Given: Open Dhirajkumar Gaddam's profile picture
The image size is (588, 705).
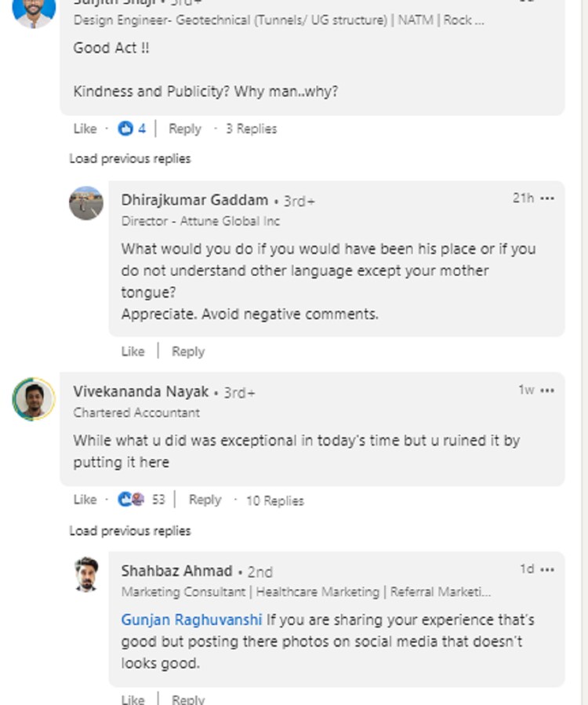Looking at the screenshot, I should point(86,203).
